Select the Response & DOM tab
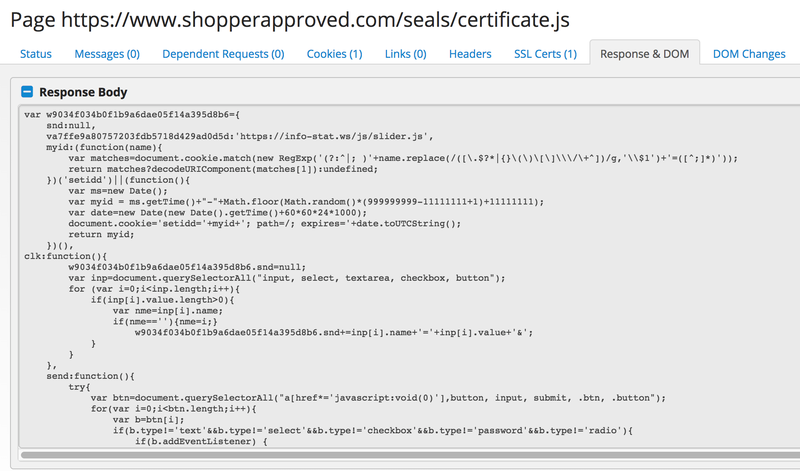Viewport: 800px width, 471px height. (x=644, y=53)
